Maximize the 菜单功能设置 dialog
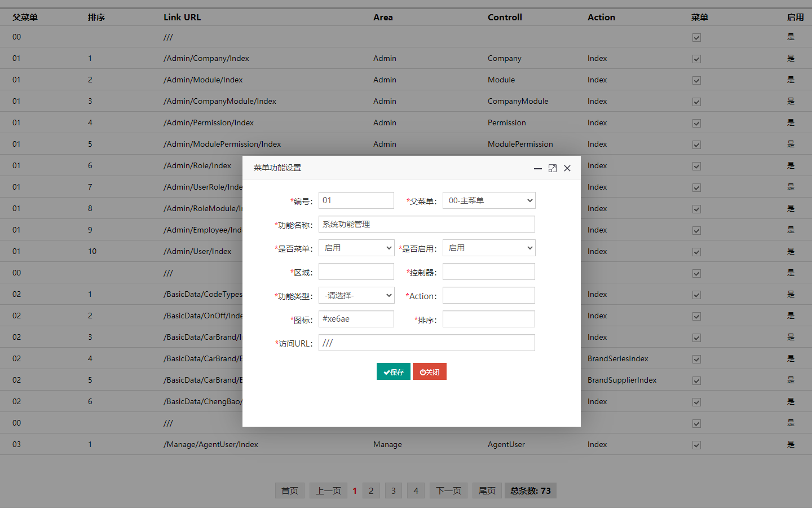Viewport: 812px width, 508px height. click(x=553, y=168)
